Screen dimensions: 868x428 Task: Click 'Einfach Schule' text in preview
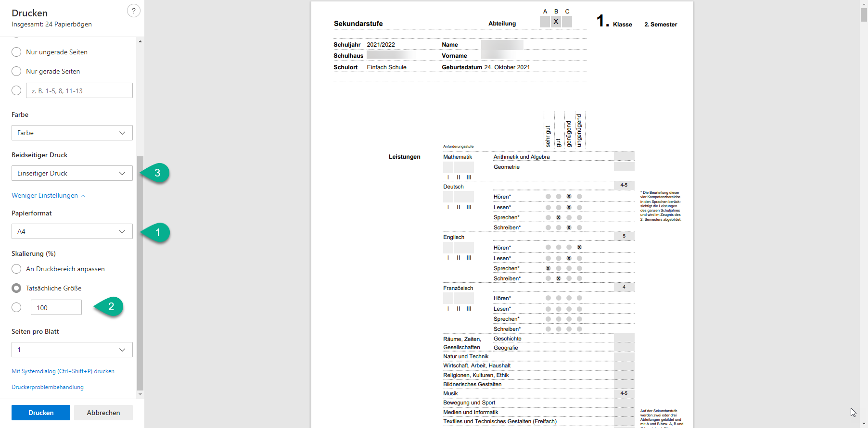pyautogui.click(x=387, y=67)
